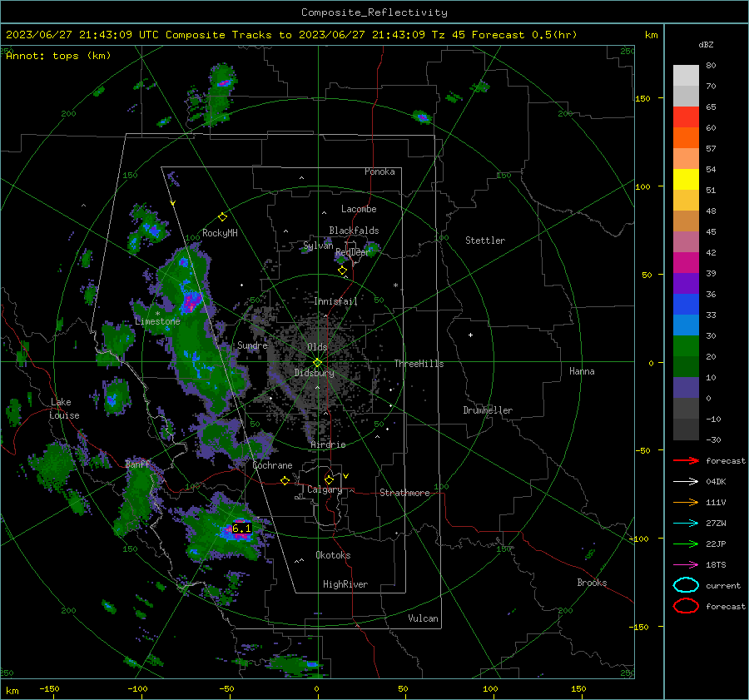This screenshot has height=700, width=749.
Task: Click the Sylvan label on map
Action: [x=318, y=246]
